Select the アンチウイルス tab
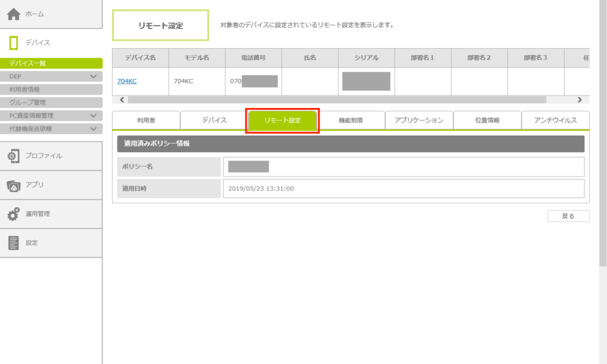Screen dimensions: 607x364 555,120
